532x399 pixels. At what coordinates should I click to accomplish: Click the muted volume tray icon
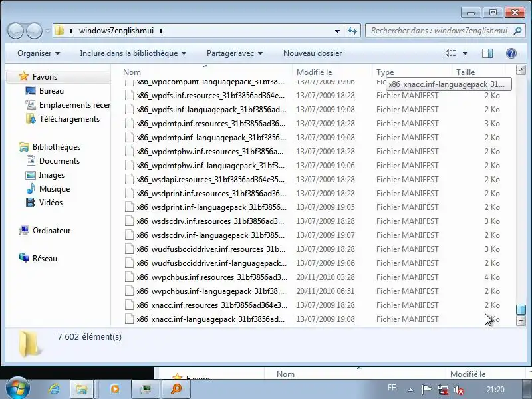coord(458,390)
